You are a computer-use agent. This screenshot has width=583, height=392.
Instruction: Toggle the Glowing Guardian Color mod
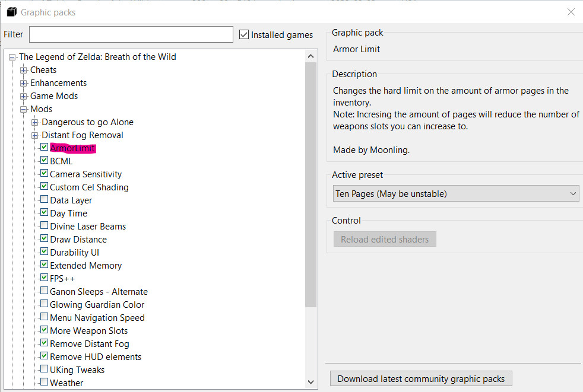point(44,304)
